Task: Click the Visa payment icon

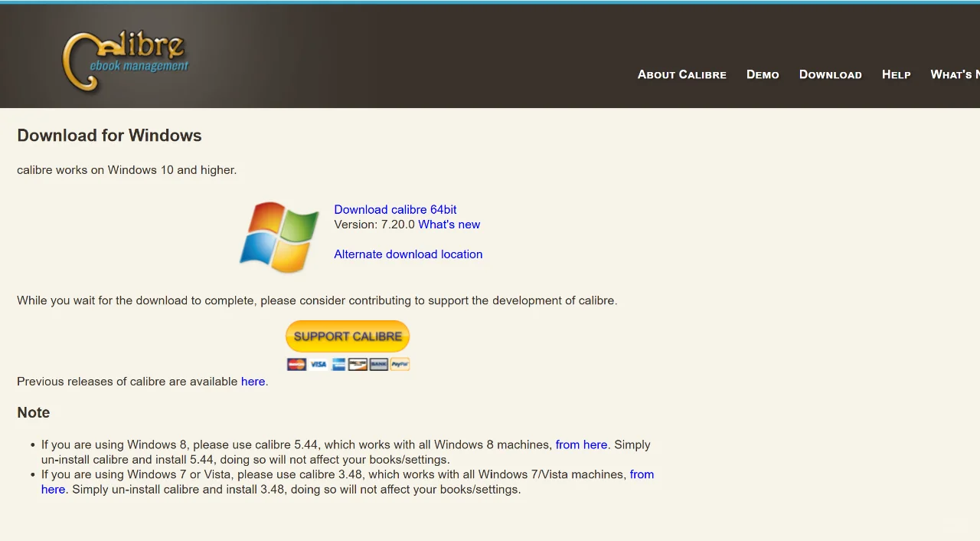Action: pos(318,365)
